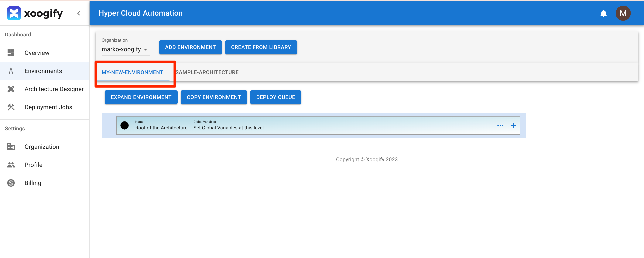Image resolution: width=644 pixels, height=258 pixels.
Task: Click the Organization building icon
Action: [x=11, y=147]
